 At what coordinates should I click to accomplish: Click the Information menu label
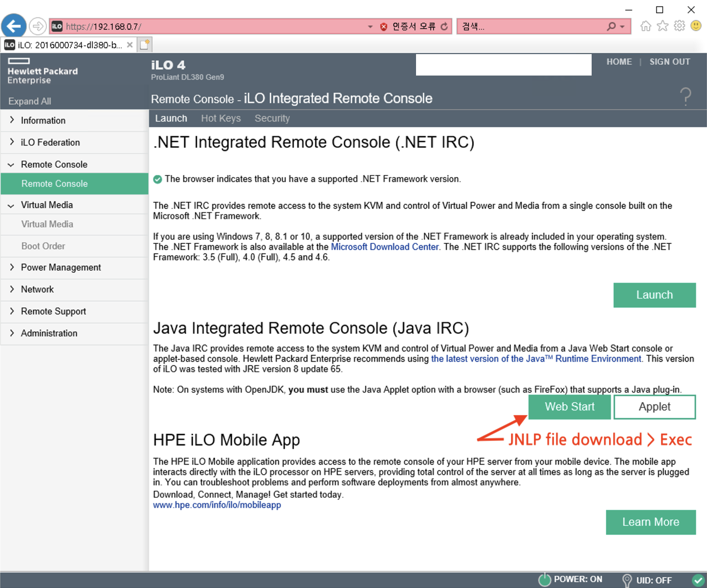point(43,120)
